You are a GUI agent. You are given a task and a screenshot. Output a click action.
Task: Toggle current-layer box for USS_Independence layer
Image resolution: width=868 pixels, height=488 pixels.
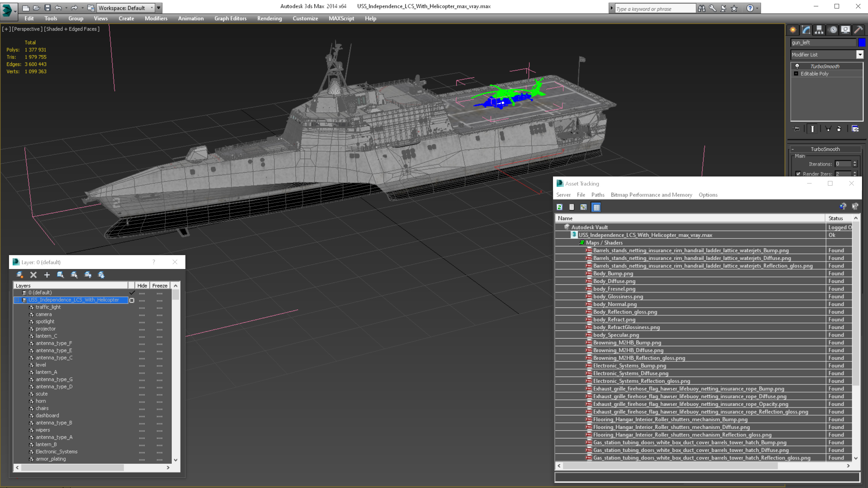click(x=132, y=300)
